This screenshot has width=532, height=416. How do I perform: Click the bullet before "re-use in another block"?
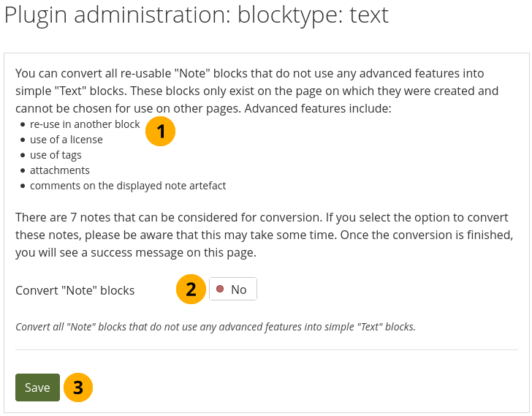23,124
